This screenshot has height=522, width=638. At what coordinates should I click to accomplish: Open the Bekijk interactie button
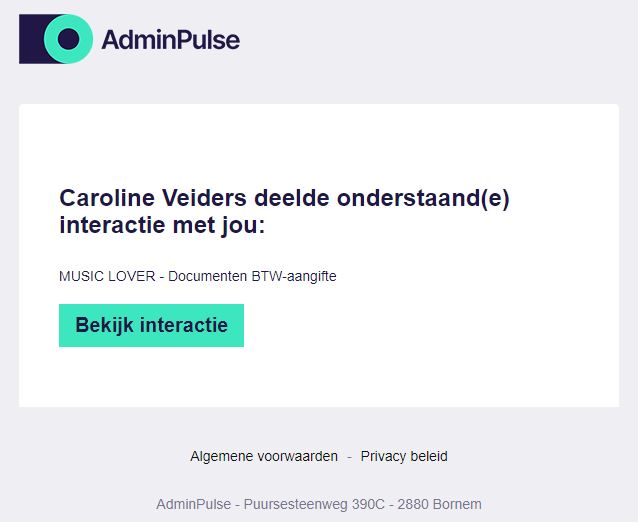coord(151,325)
